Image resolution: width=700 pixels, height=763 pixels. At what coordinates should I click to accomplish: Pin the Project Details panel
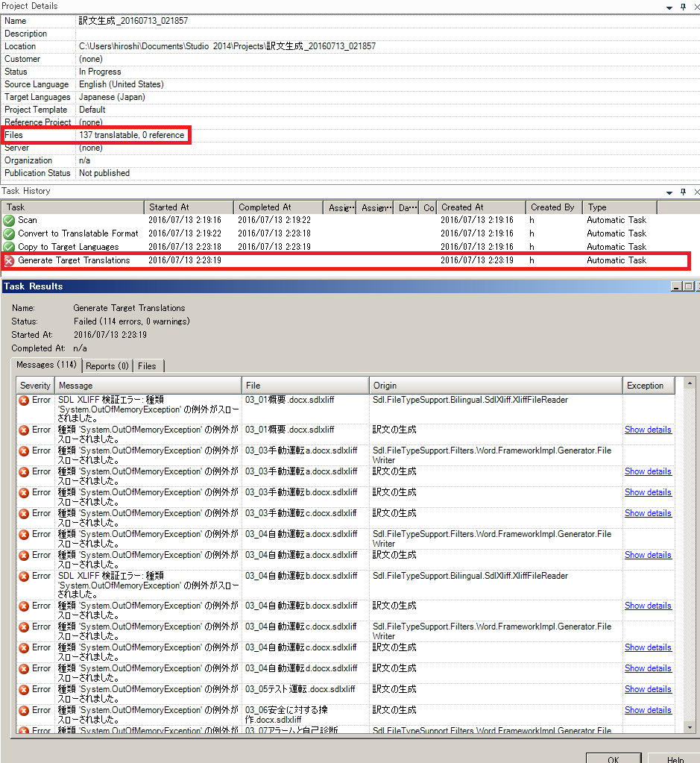pos(682,6)
